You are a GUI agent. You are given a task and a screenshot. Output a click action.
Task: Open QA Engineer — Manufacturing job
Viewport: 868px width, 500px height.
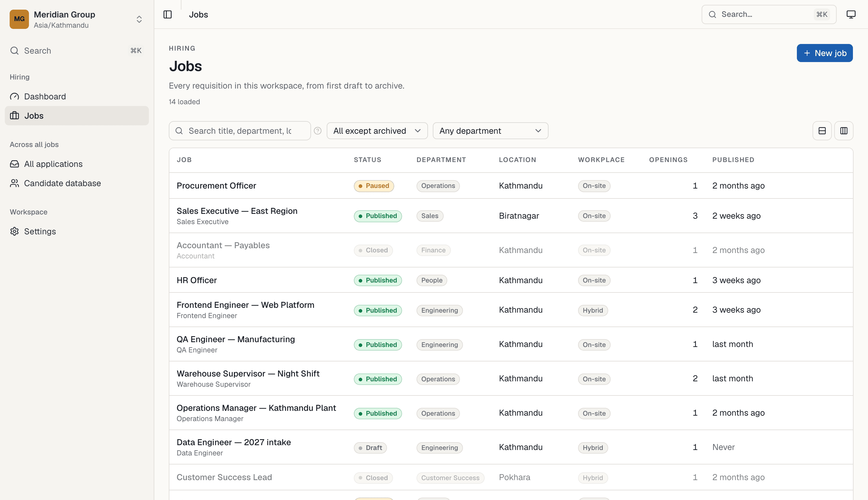tap(236, 339)
